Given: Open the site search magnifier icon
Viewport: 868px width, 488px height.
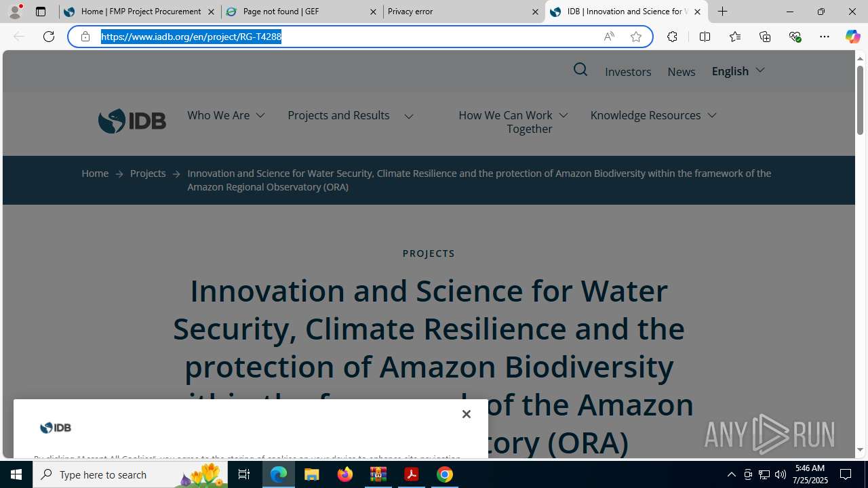Looking at the screenshot, I should [580, 70].
